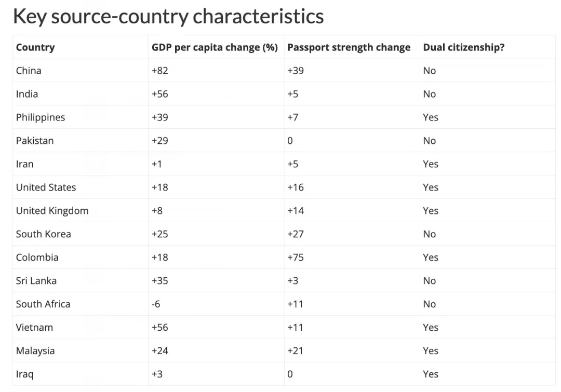Click China's +82 GDP value
Image resolution: width=561 pixels, height=392 pixels.
tap(160, 71)
